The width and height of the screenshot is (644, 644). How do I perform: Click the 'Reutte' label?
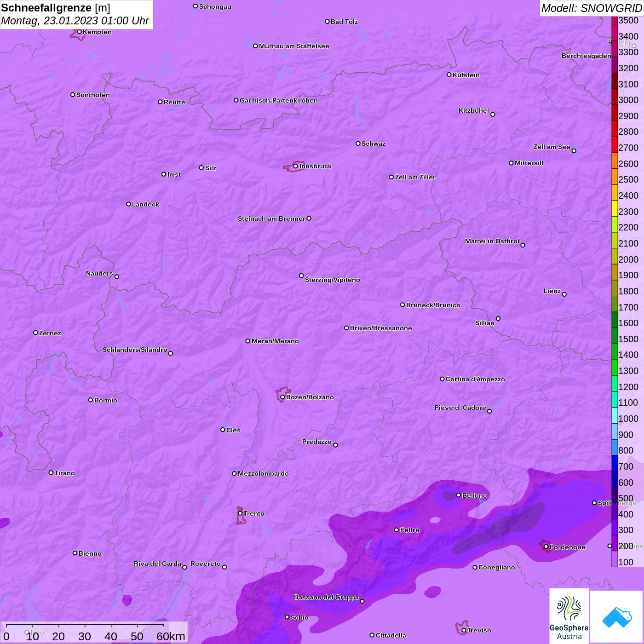(x=174, y=102)
